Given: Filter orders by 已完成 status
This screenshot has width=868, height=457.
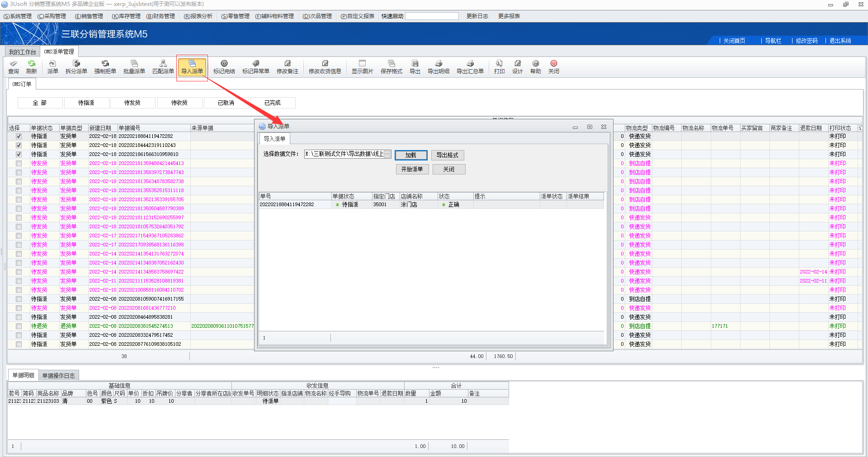Looking at the screenshot, I should point(273,103).
